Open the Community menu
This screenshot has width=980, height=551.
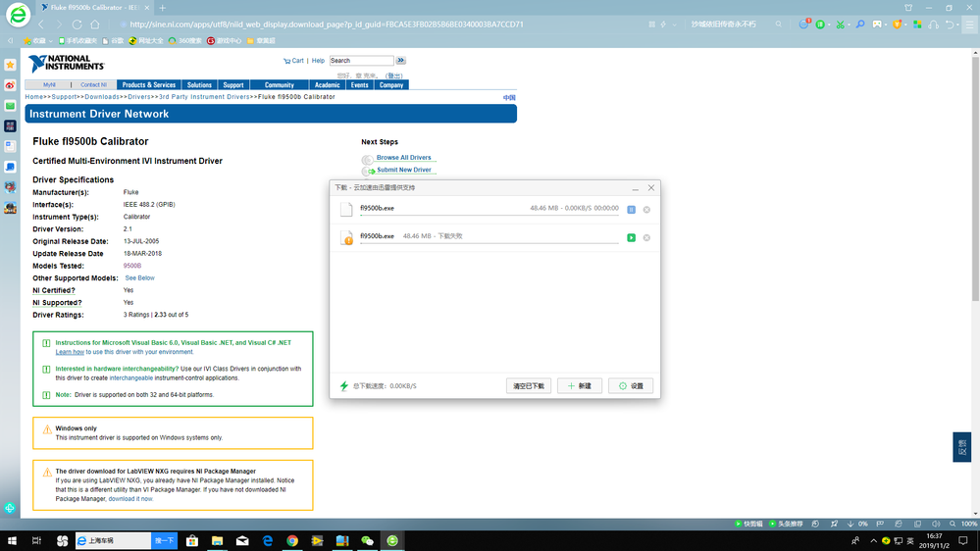(x=280, y=85)
